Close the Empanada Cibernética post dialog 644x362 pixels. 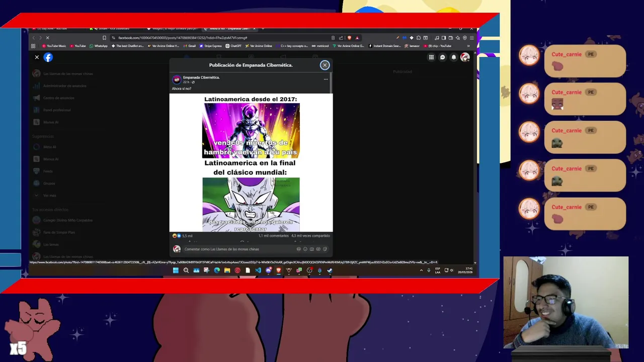(325, 65)
